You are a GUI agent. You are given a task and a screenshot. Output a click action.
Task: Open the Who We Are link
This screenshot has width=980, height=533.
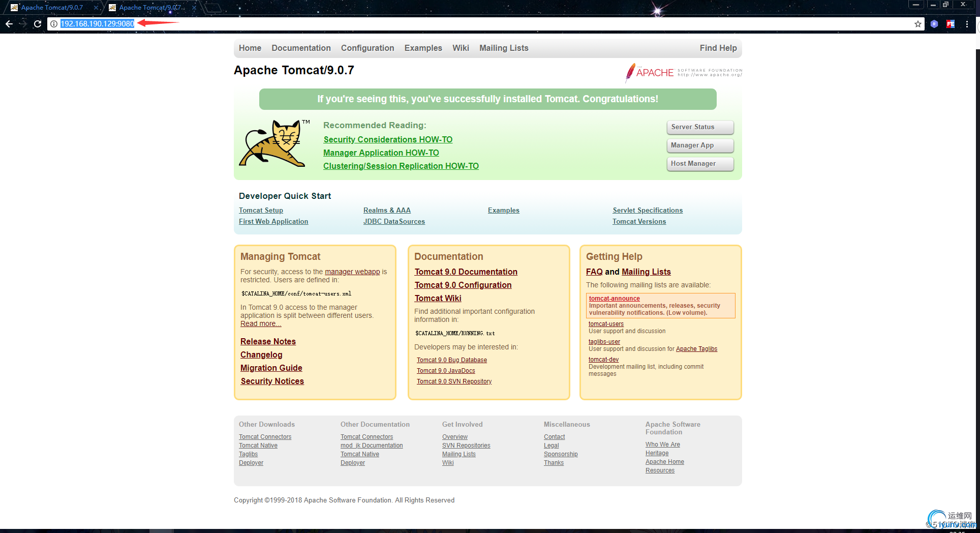663,445
